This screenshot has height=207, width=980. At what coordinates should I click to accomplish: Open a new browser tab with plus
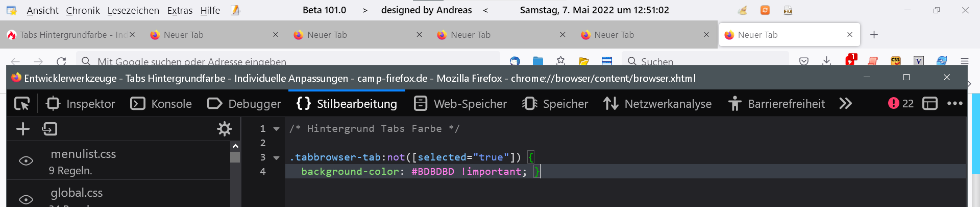coord(874,35)
